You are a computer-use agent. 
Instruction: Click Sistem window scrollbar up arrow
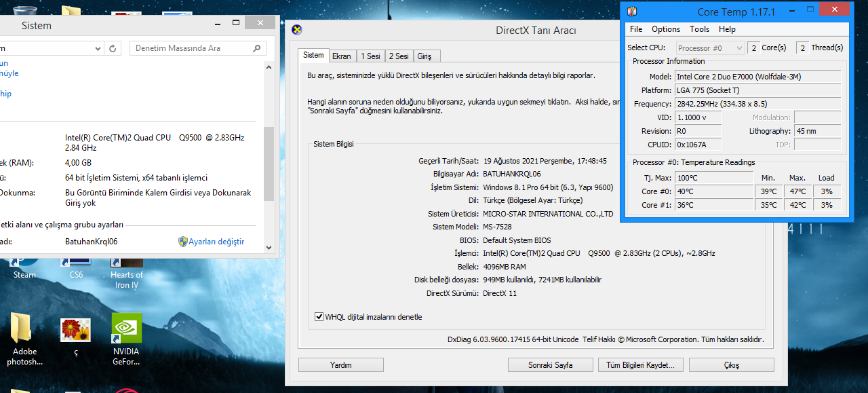click(269, 67)
